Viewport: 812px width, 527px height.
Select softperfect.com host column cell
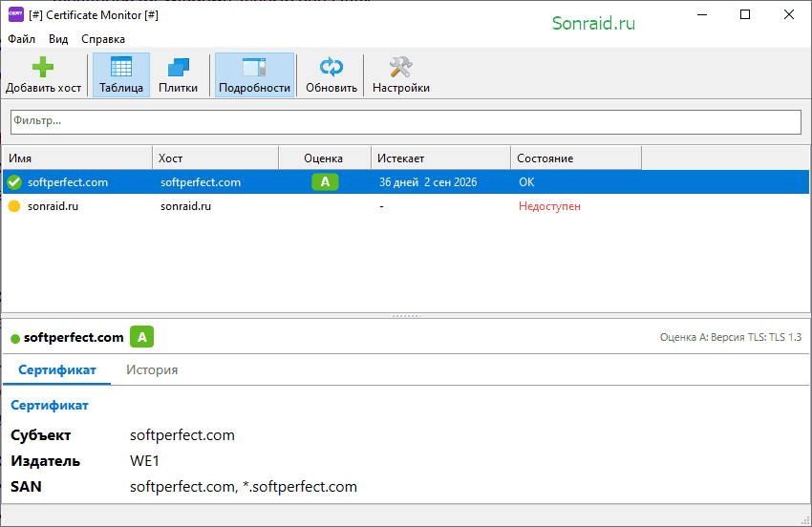201,182
